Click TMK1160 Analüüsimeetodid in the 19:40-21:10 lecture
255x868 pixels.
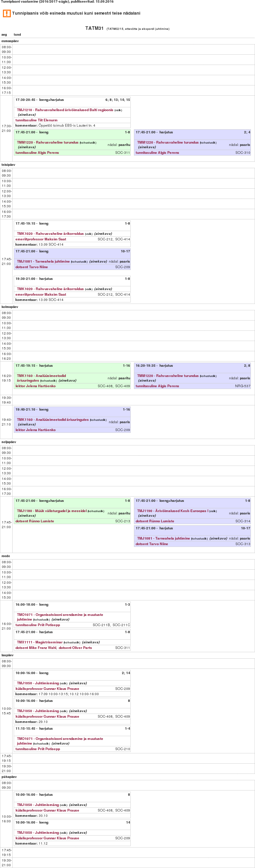[x=53, y=420]
